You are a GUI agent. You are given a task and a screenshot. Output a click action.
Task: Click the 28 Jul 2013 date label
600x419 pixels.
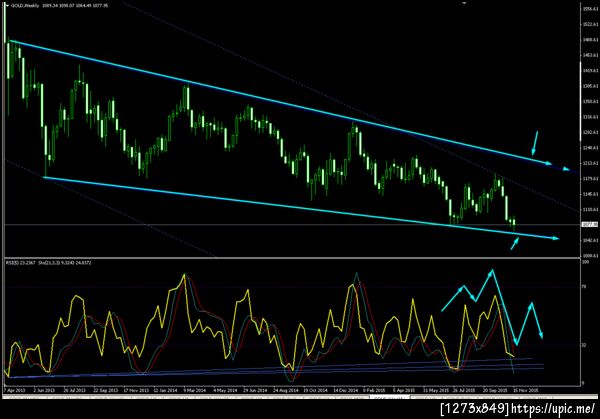coord(75,391)
